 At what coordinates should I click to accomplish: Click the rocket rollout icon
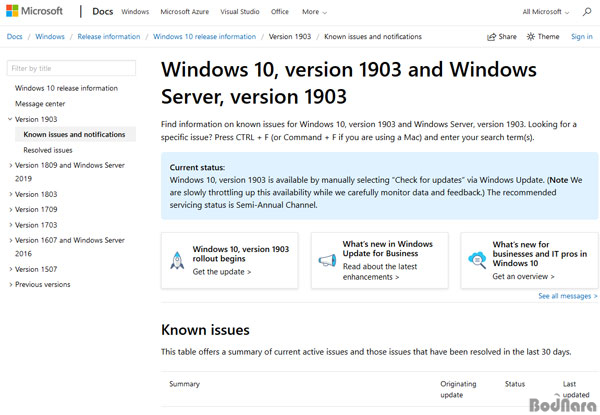pyautogui.click(x=176, y=260)
